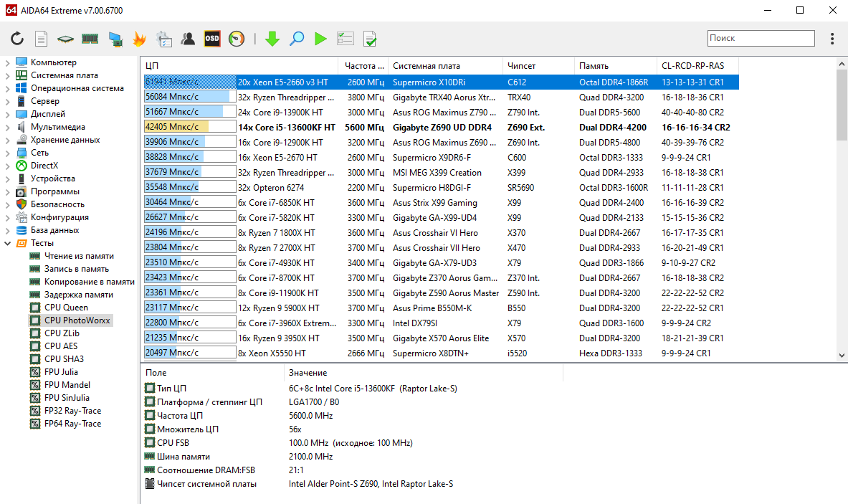Click the Refresh toolbar icon
848x504 pixels.
tap(17, 39)
